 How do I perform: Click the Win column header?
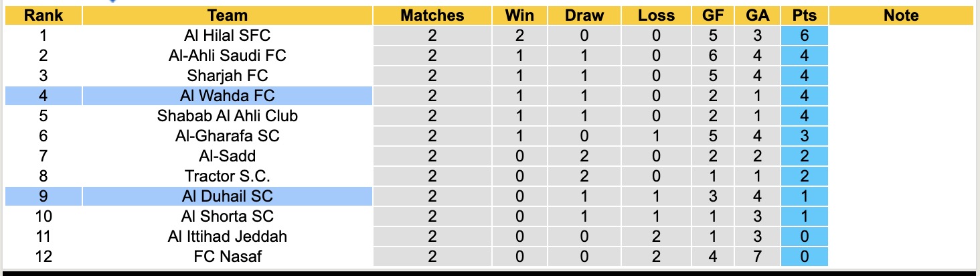click(x=520, y=15)
